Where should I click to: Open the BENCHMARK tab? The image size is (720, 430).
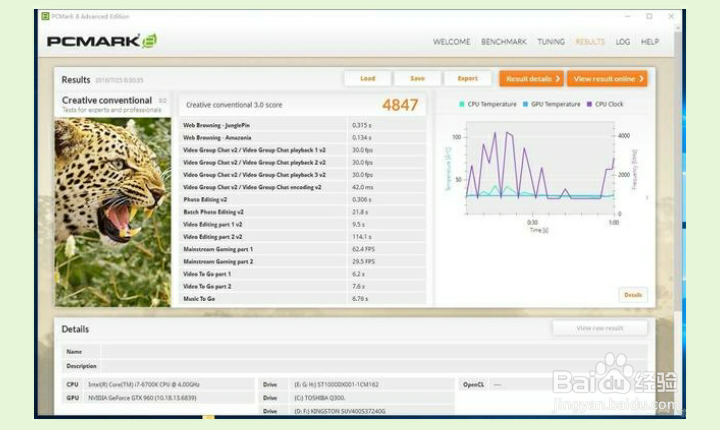(504, 42)
